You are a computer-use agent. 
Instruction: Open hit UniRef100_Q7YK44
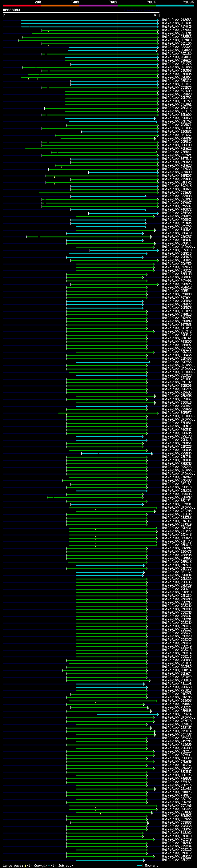click(176, 30)
